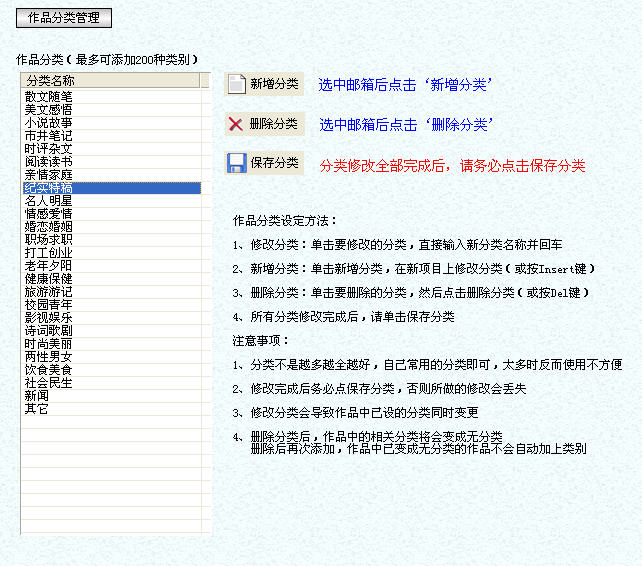Select the 名人明星 category row

pos(111,201)
